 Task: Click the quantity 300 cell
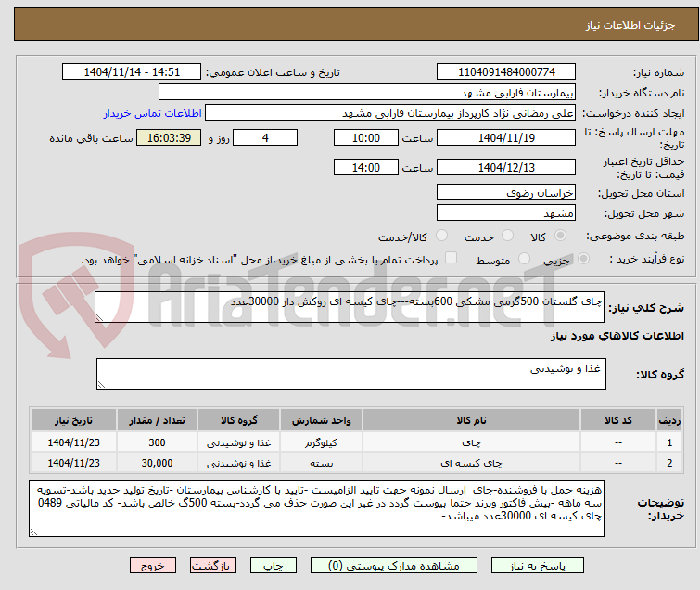[x=157, y=442]
